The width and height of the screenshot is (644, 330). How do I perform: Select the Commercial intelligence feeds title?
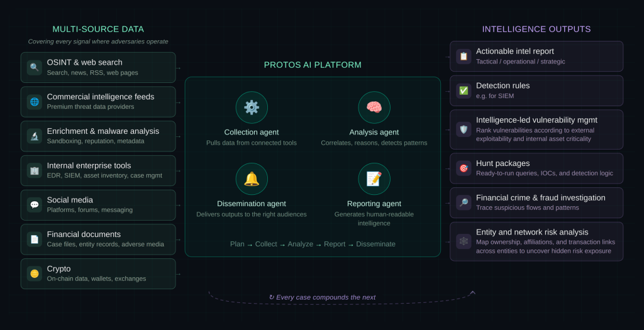[101, 97]
